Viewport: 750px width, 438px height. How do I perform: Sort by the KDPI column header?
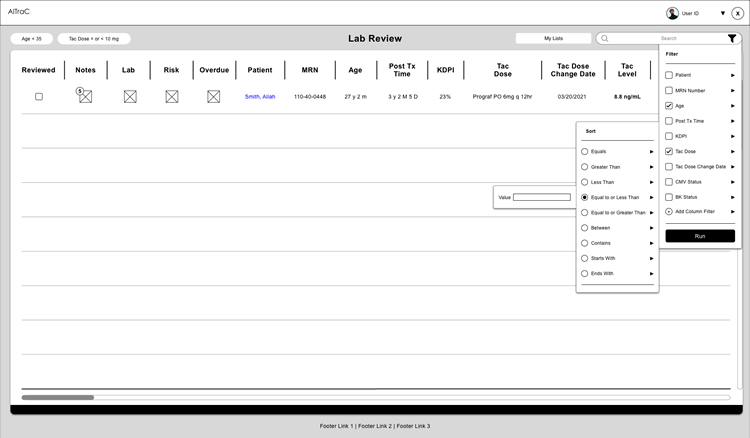tap(445, 70)
